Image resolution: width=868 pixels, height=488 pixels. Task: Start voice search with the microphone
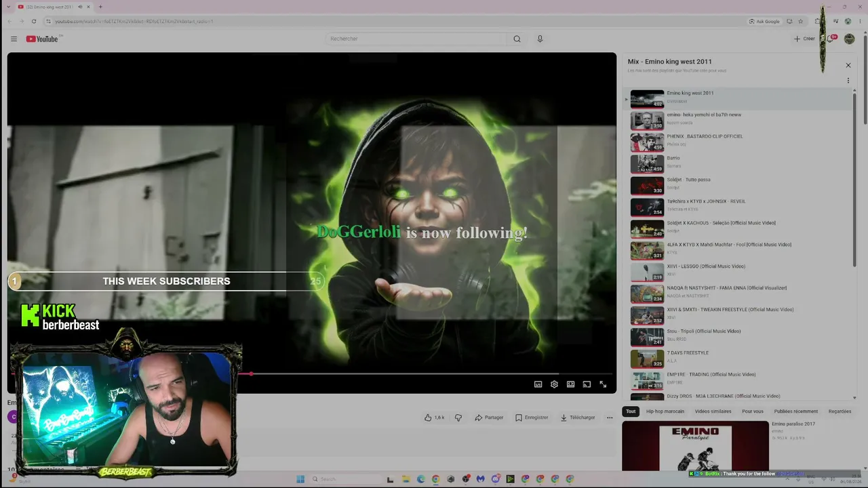(540, 39)
